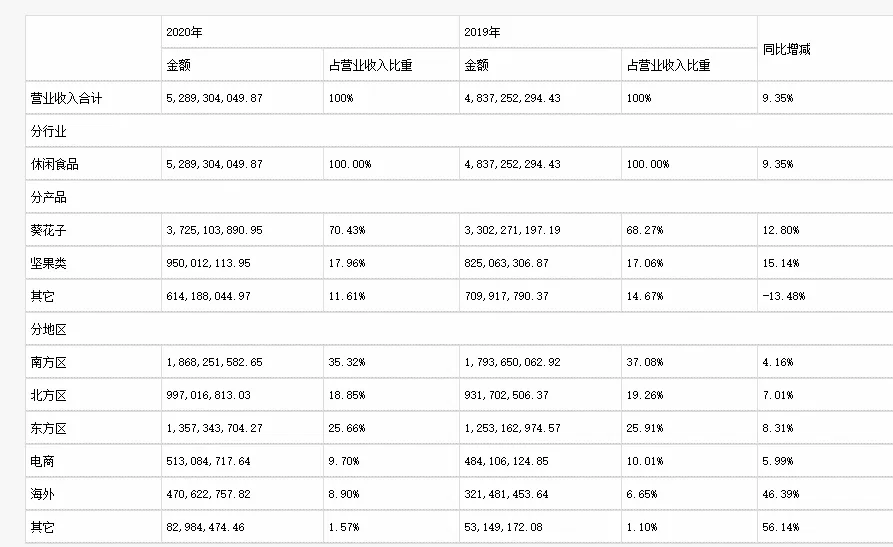This screenshot has height=547, width=893.
Task: Click the 3,725,103,890.95 amount cell
Action: pyautogui.click(x=215, y=230)
